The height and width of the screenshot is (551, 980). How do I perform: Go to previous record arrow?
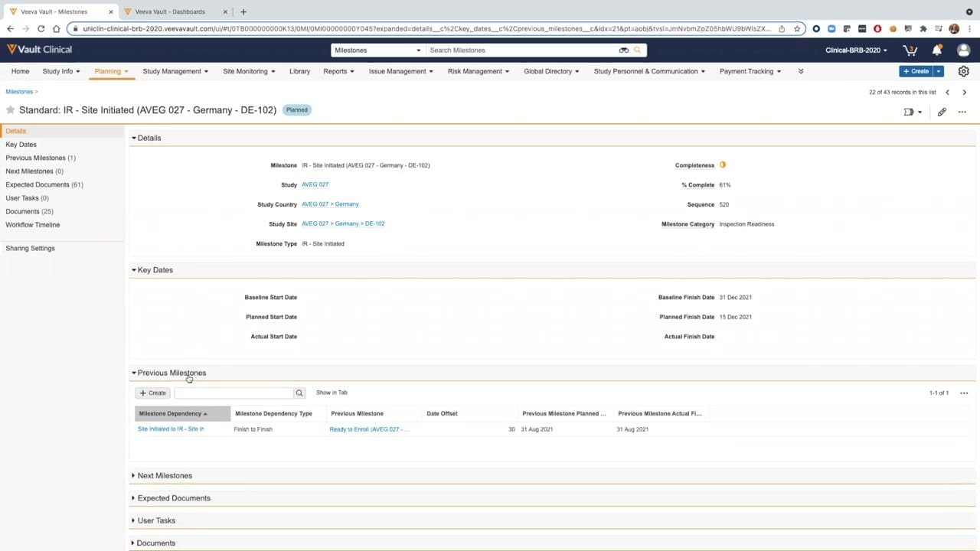pyautogui.click(x=947, y=92)
